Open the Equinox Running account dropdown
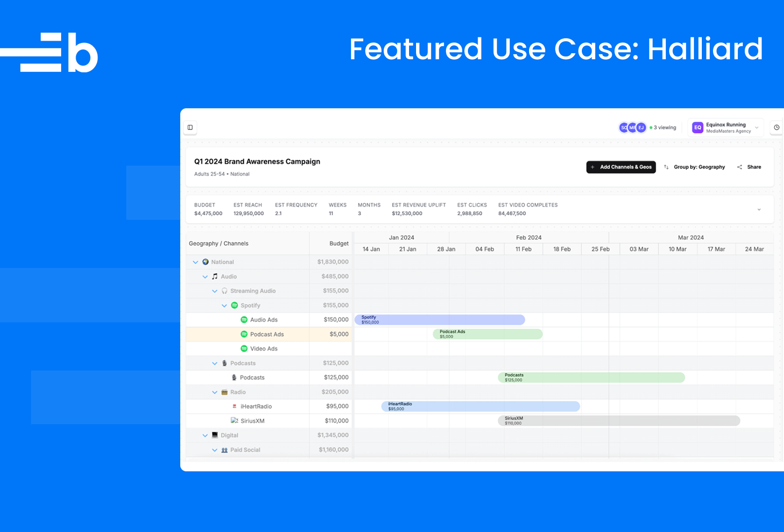 (x=756, y=127)
